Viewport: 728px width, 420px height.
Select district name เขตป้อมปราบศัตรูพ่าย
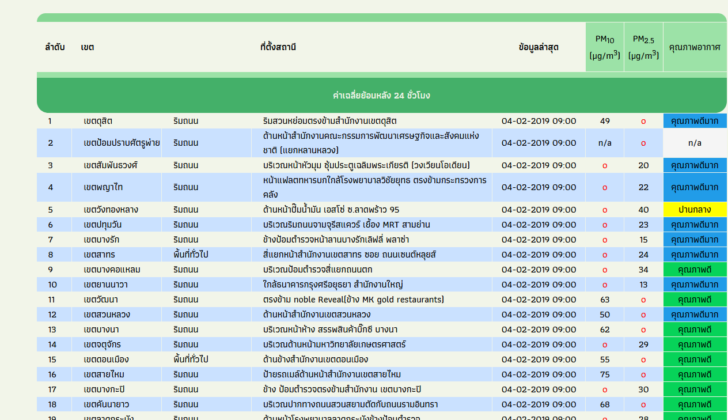[122, 143]
